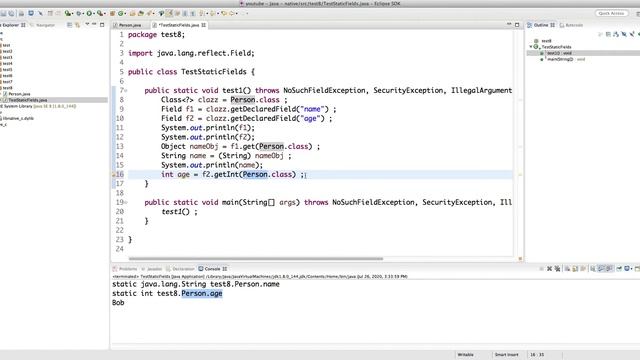This screenshot has width=640, height=360.
Task: Toggle Mark Occurrences in toolbar
Action: 169,13
